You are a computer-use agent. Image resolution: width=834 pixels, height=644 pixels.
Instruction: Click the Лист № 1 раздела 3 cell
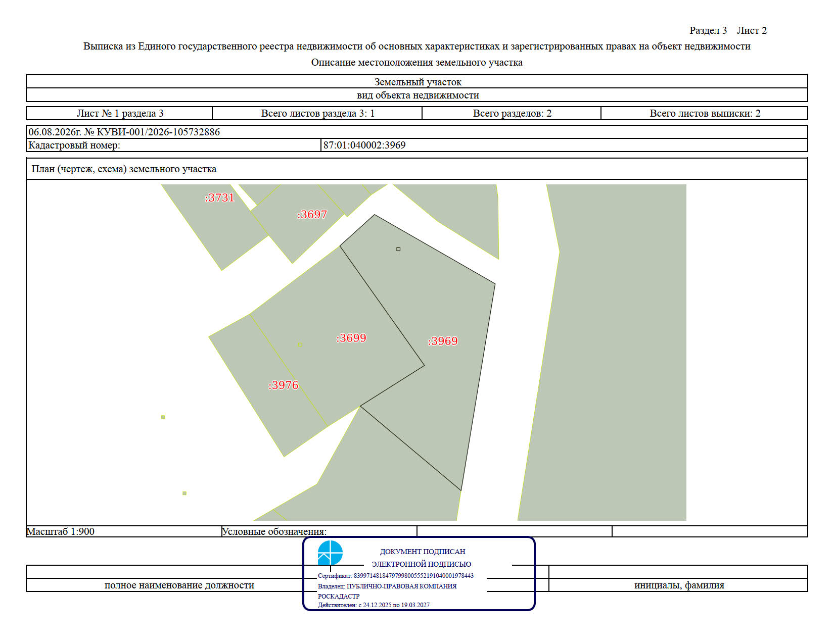click(x=120, y=113)
